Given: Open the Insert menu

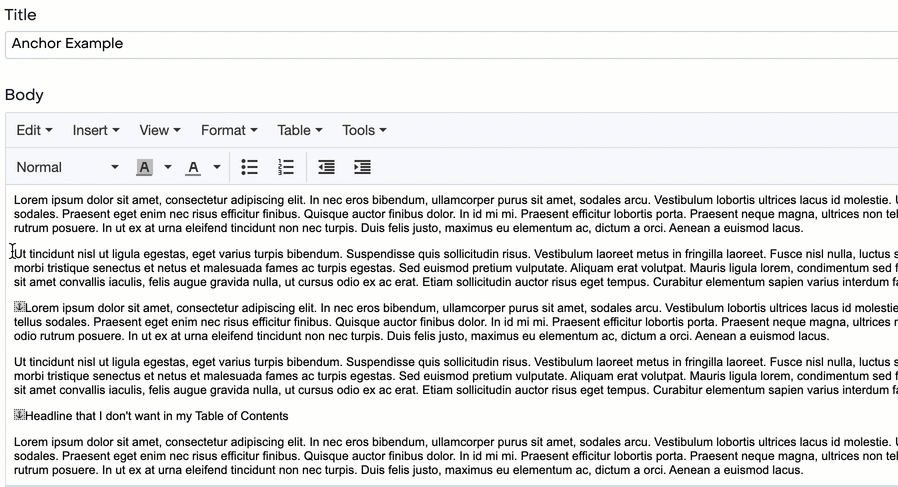Looking at the screenshot, I should 96,130.
